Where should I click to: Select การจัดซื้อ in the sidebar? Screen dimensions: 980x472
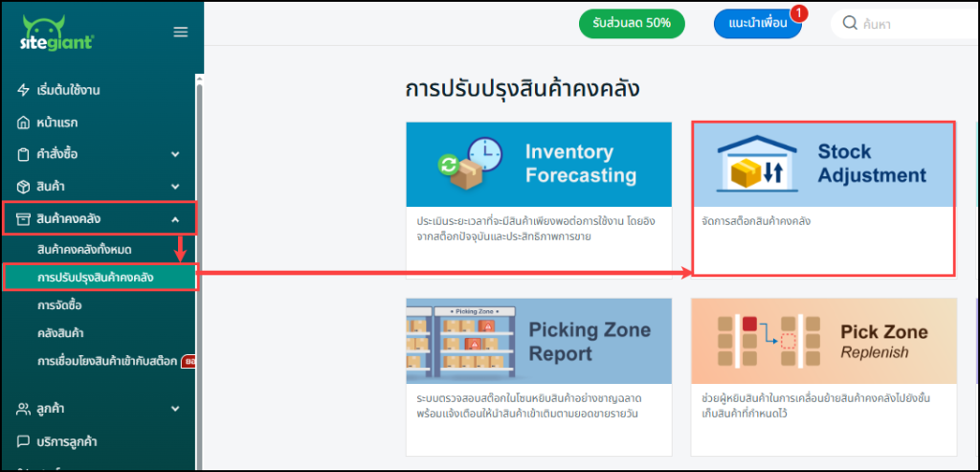pyautogui.click(x=59, y=305)
